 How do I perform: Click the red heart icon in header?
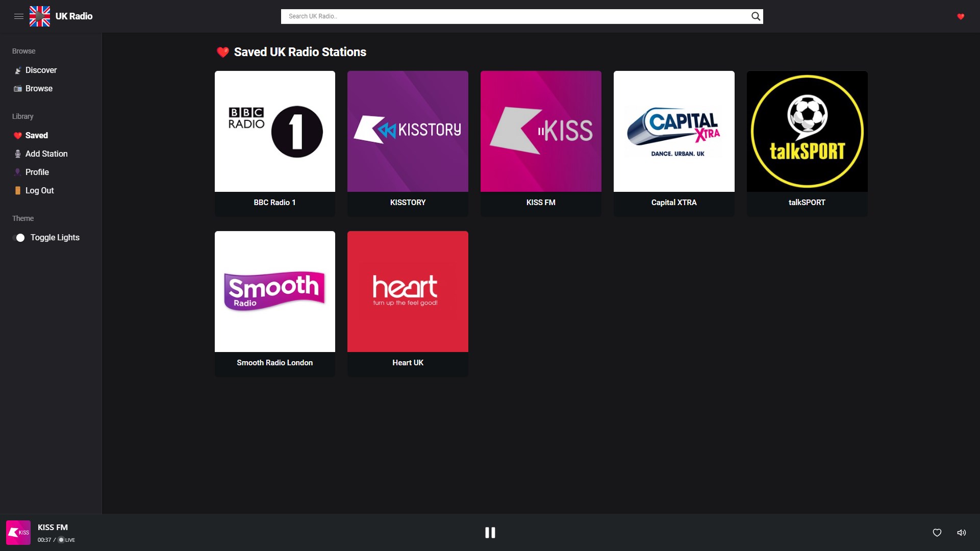pyautogui.click(x=961, y=16)
